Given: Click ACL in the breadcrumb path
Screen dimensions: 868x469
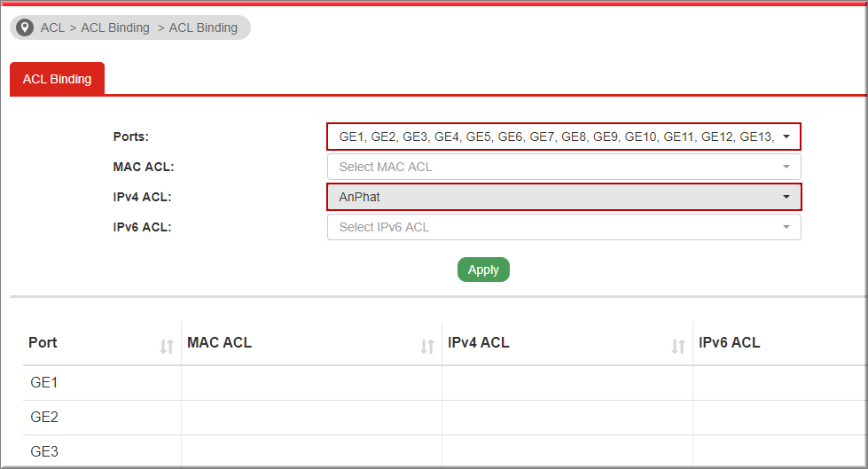Looking at the screenshot, I should tap(52, 27).
